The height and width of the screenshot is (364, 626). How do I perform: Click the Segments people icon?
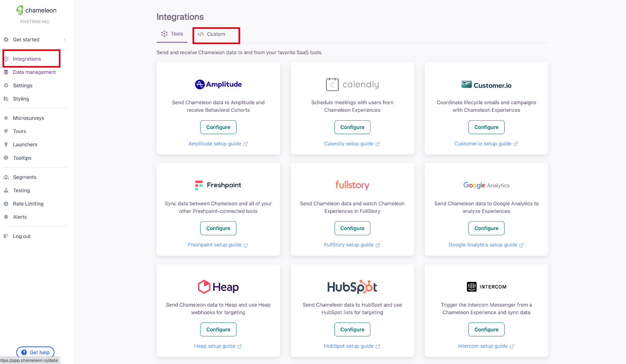pyautogui.click(x=6, y=177)
